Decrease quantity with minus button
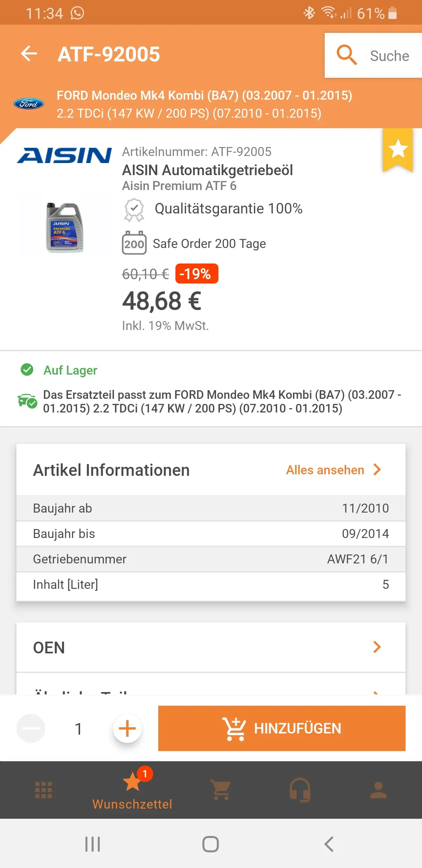 (x=31, y=728)
